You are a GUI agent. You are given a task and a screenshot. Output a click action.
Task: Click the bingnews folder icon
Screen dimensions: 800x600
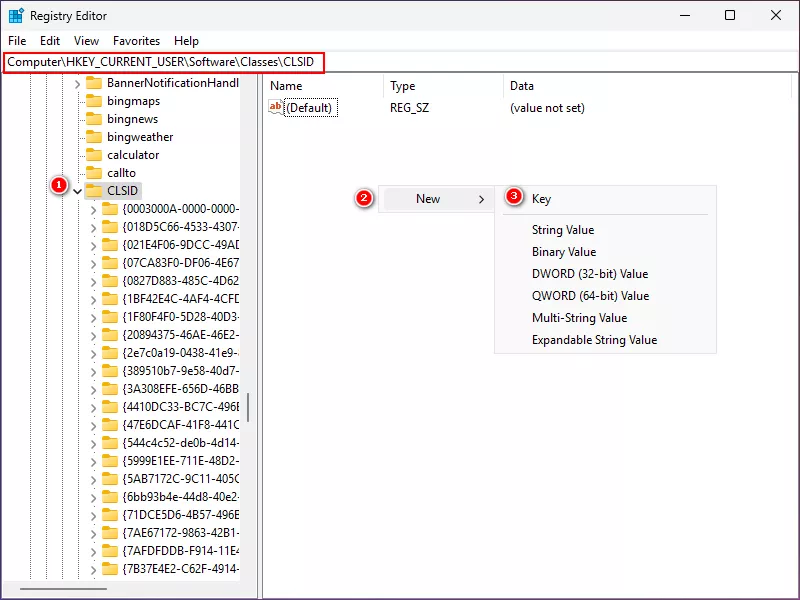point(94,118)
